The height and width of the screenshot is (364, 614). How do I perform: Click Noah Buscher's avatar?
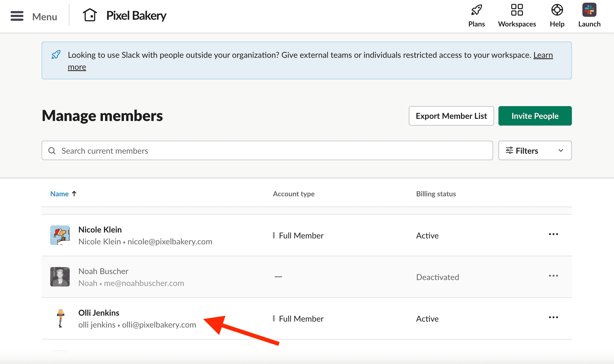click(60, 277)
